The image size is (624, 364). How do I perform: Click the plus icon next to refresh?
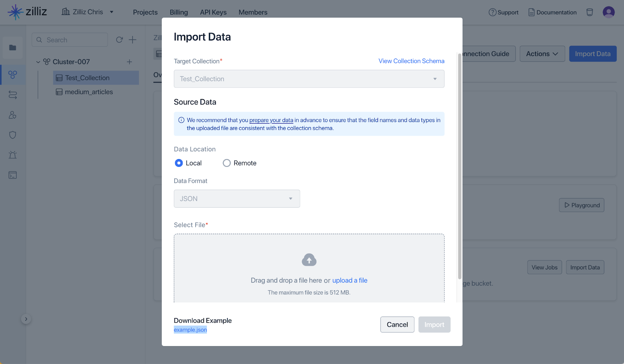point(133,40)
